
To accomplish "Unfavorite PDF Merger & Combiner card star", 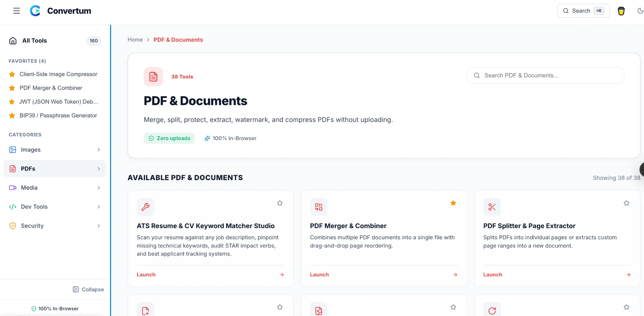I will pyautogui.click(x=453, y=203).
